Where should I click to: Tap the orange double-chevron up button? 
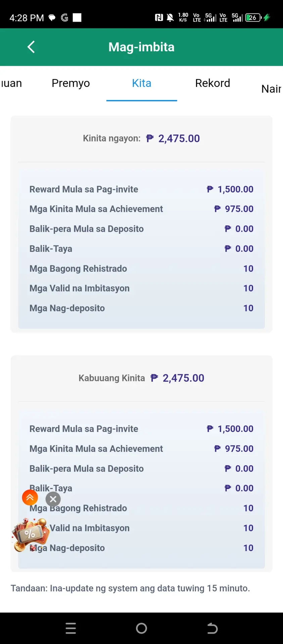coord(30,497)
